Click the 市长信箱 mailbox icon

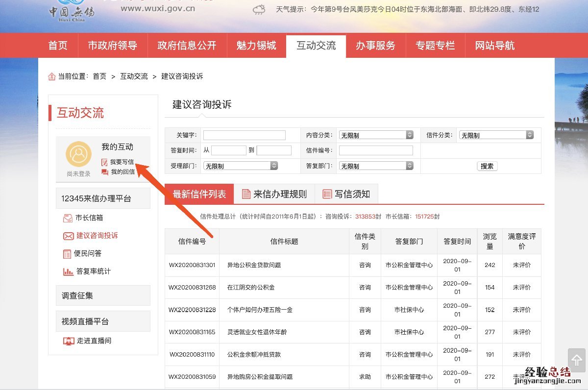point(68,218)
